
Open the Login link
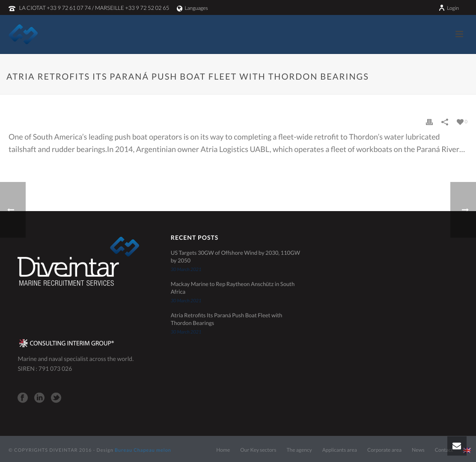pyautogui.click(x=452, y=8)
